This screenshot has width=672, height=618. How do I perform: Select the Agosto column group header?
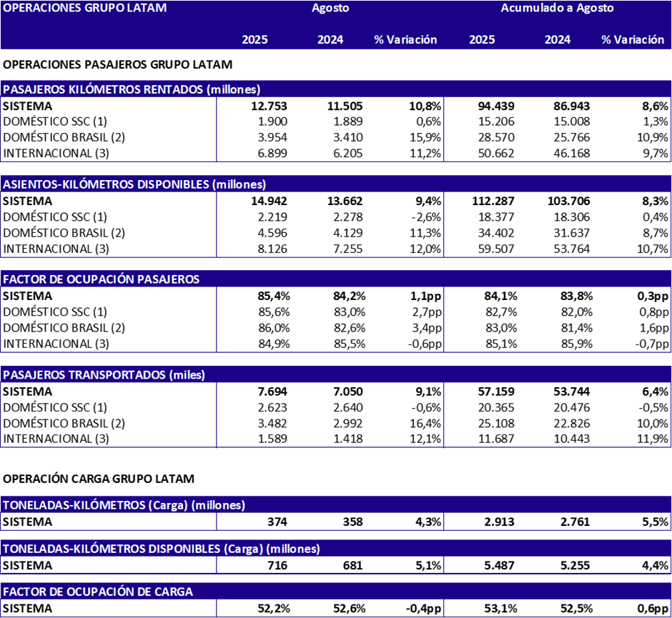[x=330, y=8]
